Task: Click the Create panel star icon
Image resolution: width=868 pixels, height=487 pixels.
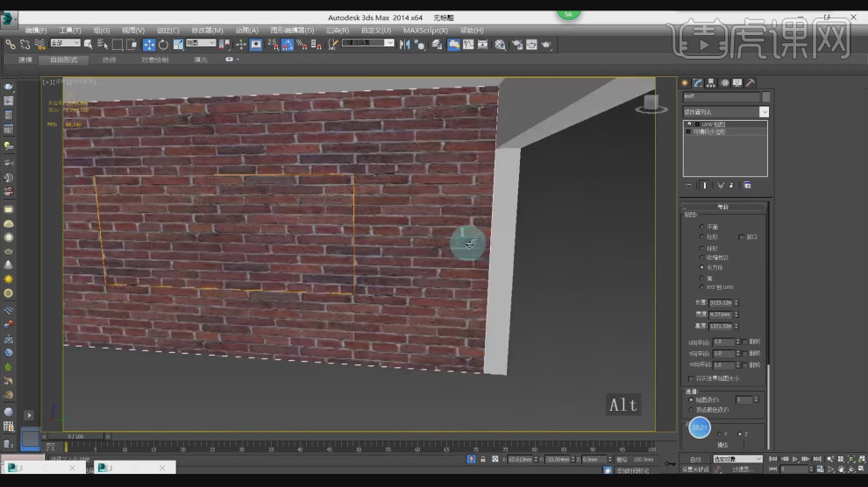Action: 687,82
